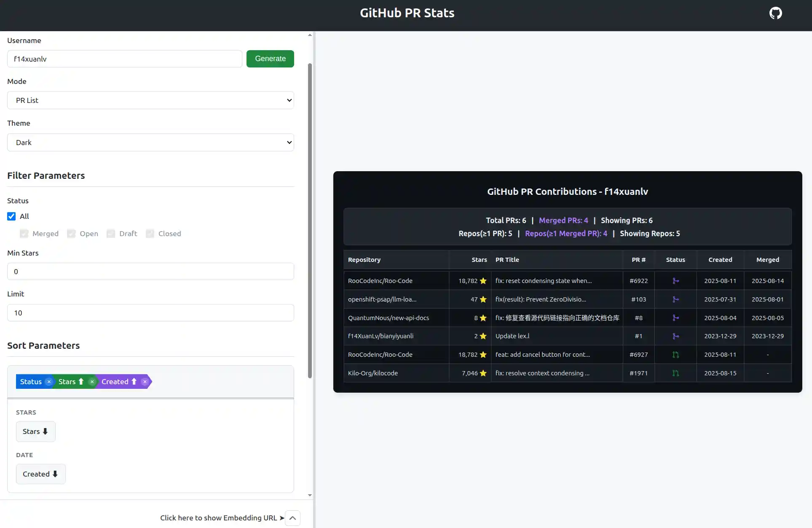Click the star icon beside 18,782 stars

point(483,280)
